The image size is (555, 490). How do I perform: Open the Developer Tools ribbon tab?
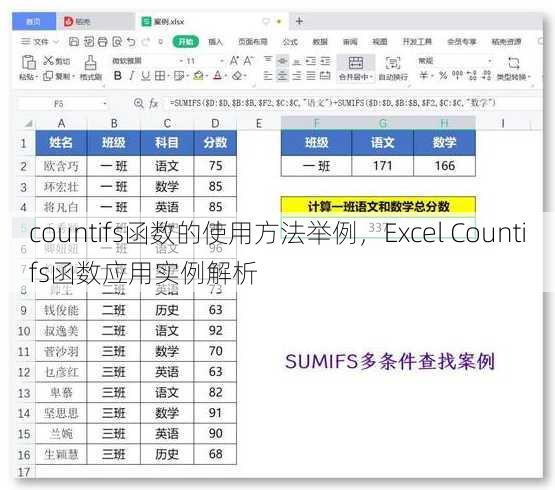pos(417,42)
